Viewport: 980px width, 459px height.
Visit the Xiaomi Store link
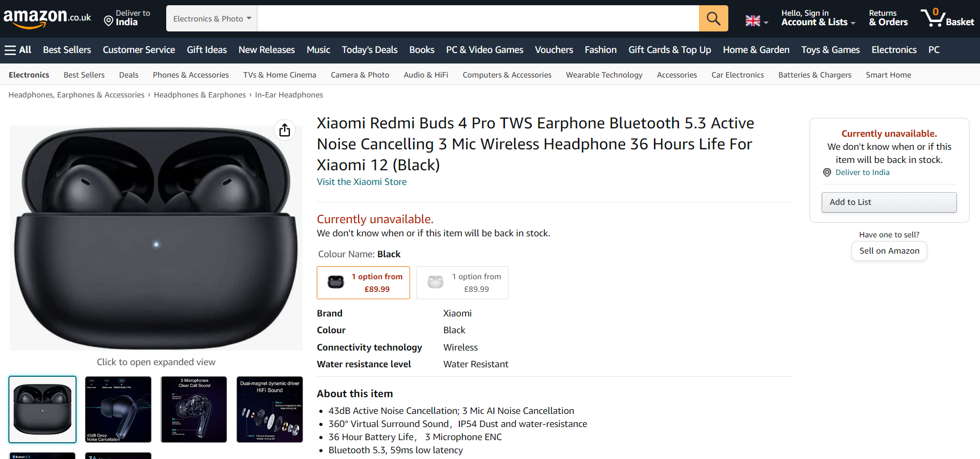(361, 182)
